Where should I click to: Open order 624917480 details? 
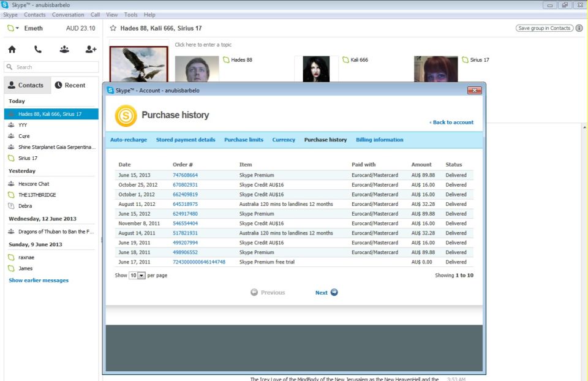tap(185, 214)
